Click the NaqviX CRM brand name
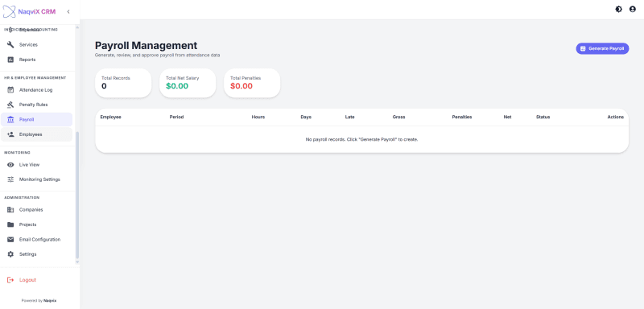This screenshot has height=309, width=644. (x=36, y=11)
